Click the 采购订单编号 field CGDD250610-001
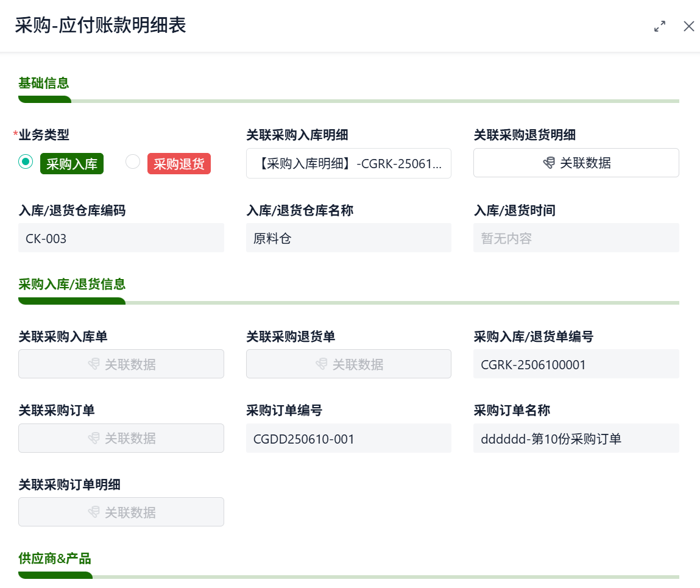This screenshot has height=588, width=700. (348, 439)
